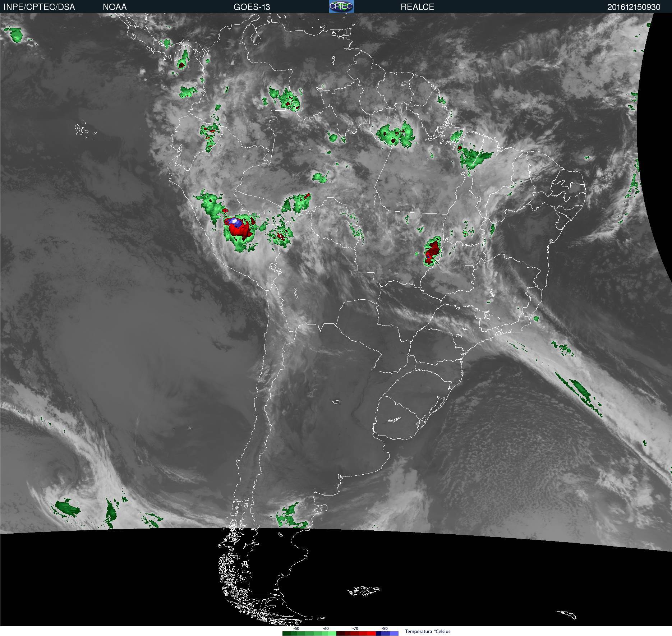Image resolution: width=672 pixels, height=636 pixels.
Task: Click the dark maroon legend swatch
Action: (340, 633)
